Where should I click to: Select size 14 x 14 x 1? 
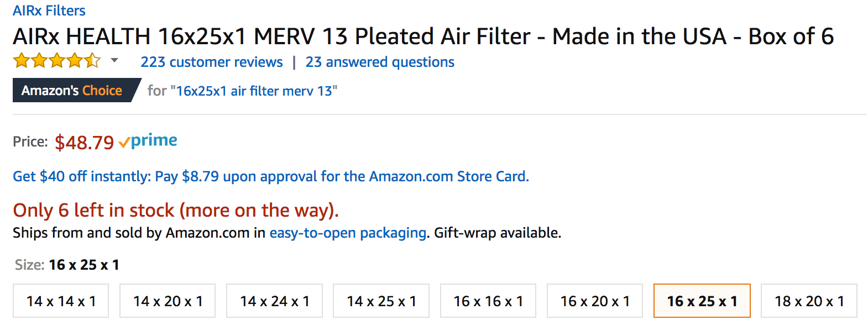[61, 301]
